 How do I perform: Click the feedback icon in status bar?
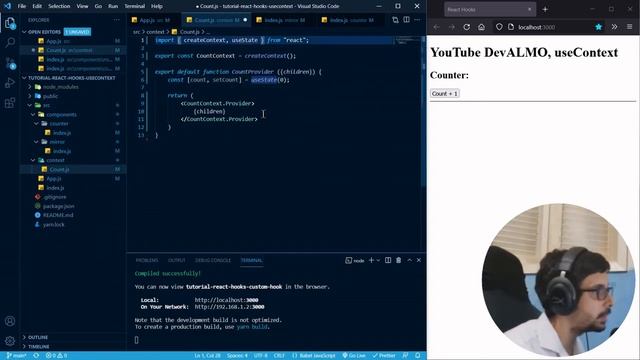pos(405,356)
